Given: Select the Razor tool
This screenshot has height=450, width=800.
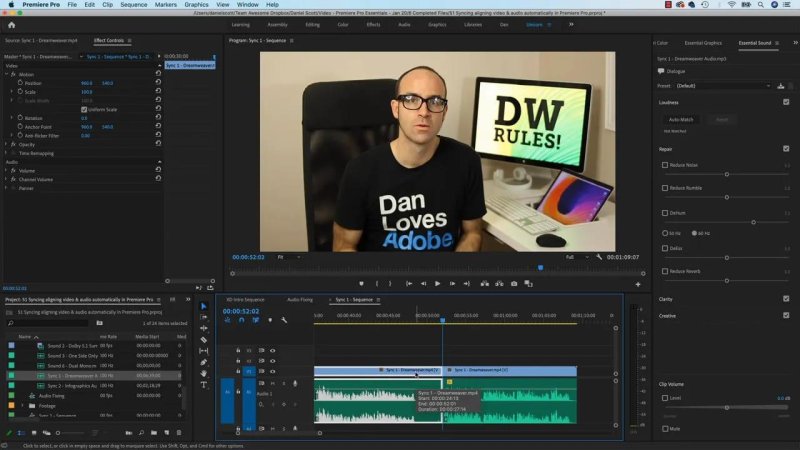Looking at the screenshot, I should click(x=204, y=340).
